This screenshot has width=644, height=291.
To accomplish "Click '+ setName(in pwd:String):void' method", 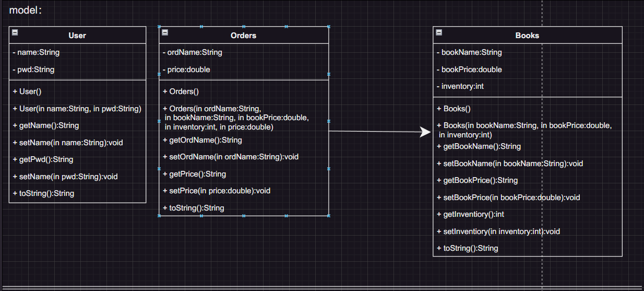I will coord(65,177).
